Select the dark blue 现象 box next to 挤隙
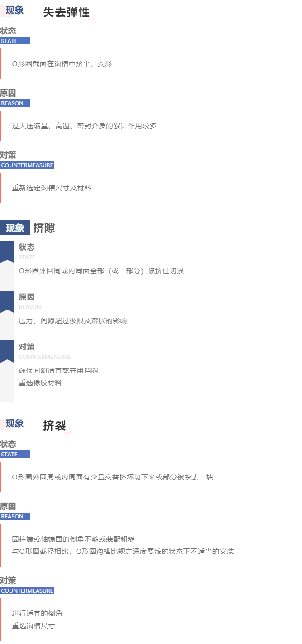Image resolution: width=302 pixels, height=644 pixels. 15,228
